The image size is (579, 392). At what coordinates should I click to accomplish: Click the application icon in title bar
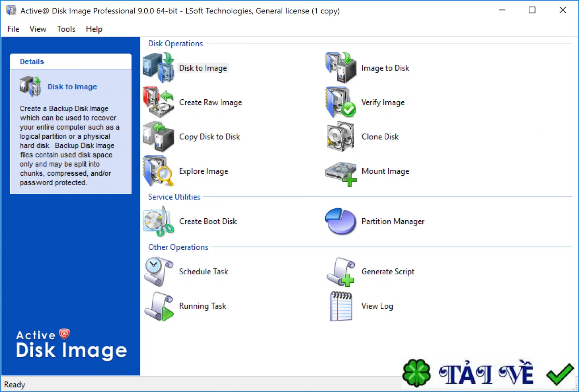click(x=11, y=10)
